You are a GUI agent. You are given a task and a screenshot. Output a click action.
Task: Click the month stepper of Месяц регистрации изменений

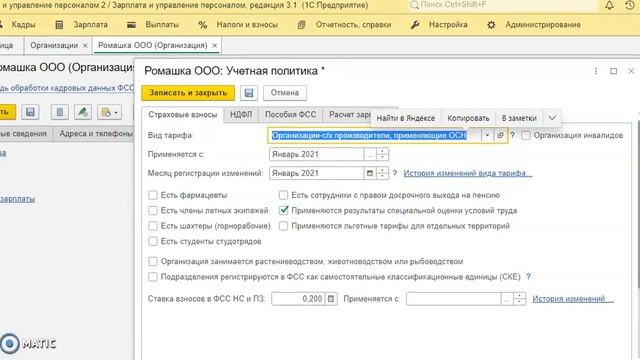(382, 173)
